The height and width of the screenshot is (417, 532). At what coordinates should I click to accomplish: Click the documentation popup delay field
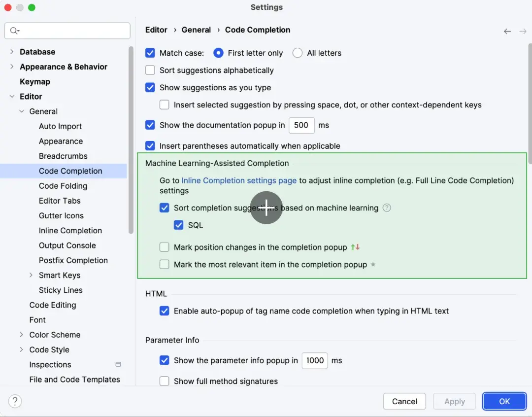pyautogui.click(x=301, y=125)
